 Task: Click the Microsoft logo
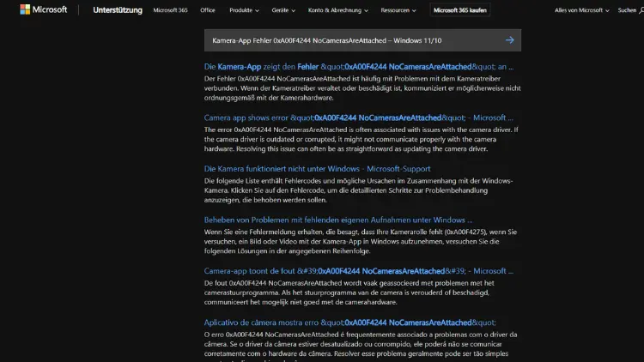tap(43, 9)
